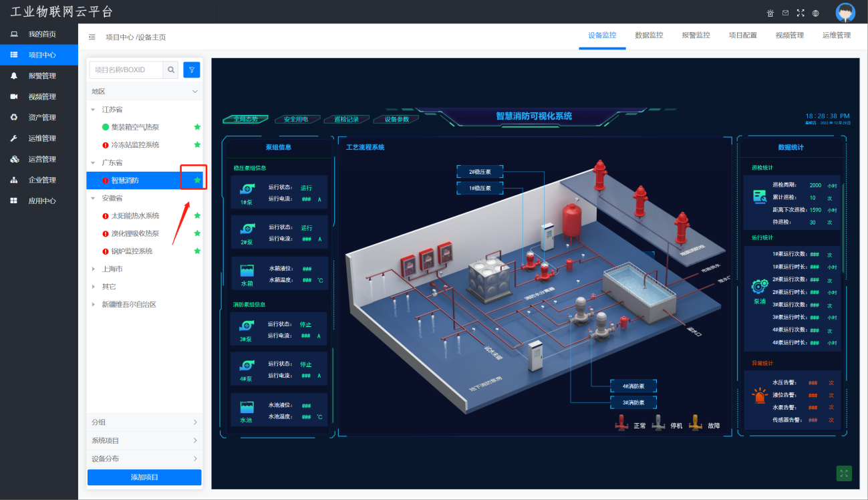This screenshot has width=868, height=500.
Task: Click the 项目名称/BOXID search field
Action: pyautogui.click(x=126, y=70)
